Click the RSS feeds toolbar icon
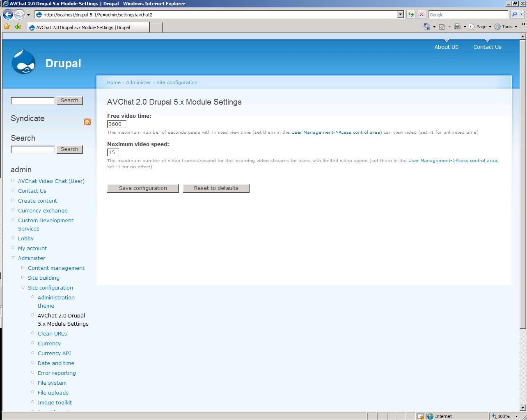 click(x=442, y=27)
